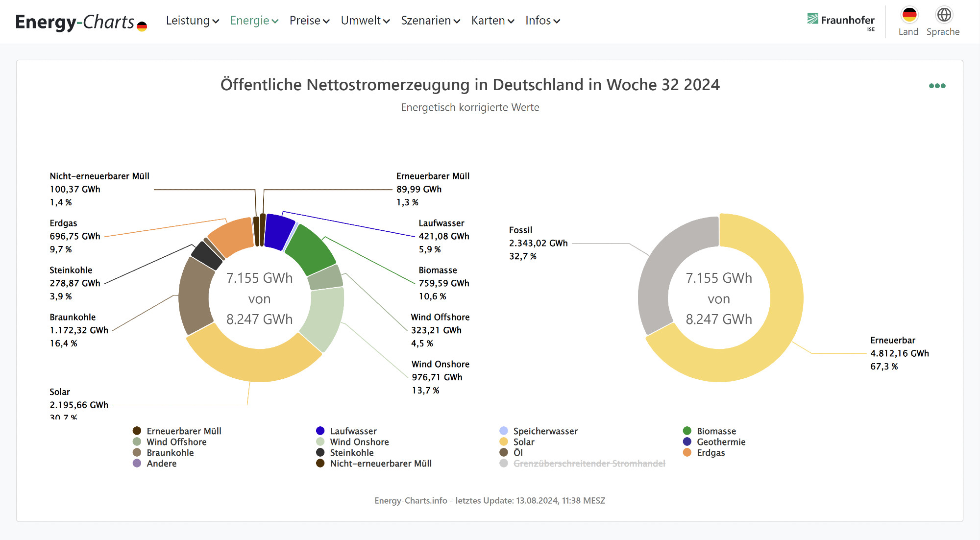This screenshot has width=980, height=540.
Task: Click the '1.172,32 GWh' Braunkohle value
Action: click(x=79, y=330)
